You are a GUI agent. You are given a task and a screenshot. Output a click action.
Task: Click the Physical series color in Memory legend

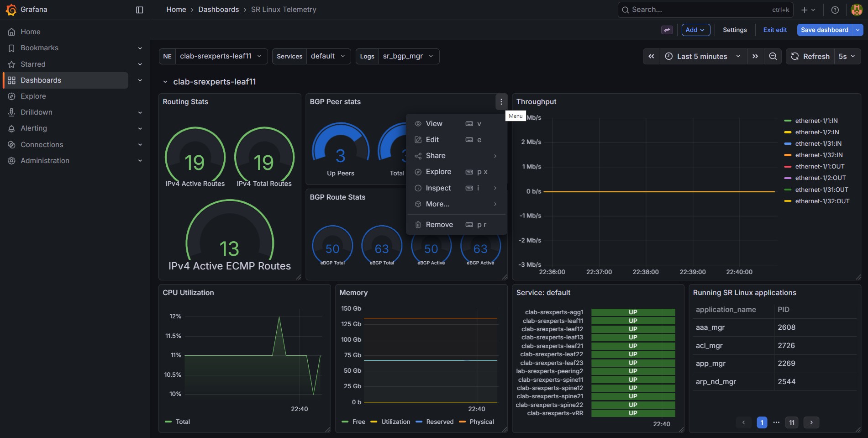(462, 422)
